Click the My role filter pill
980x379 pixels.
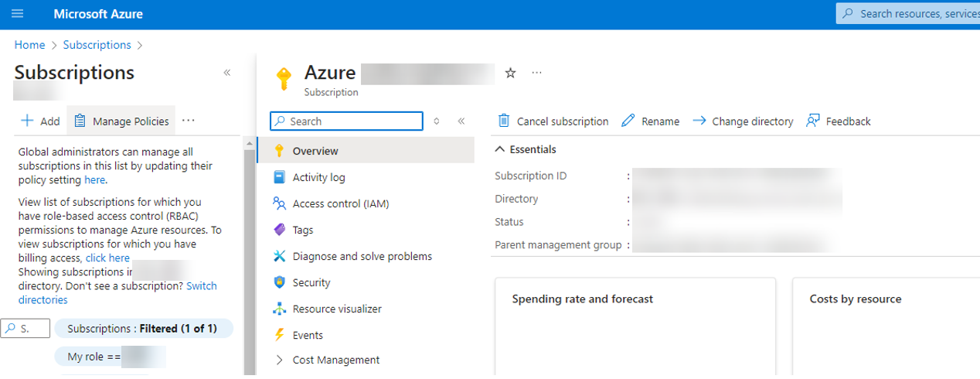(111, 357)
